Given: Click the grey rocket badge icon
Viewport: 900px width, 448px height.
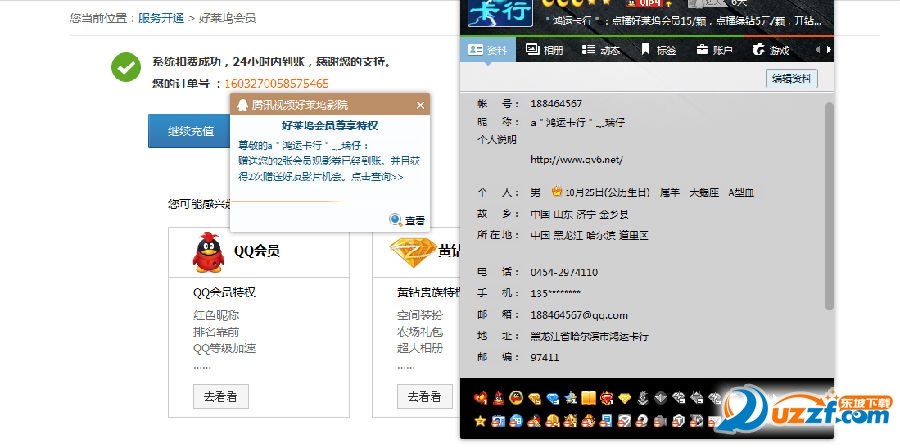Looking at the screenshot, I should [643, 398].
